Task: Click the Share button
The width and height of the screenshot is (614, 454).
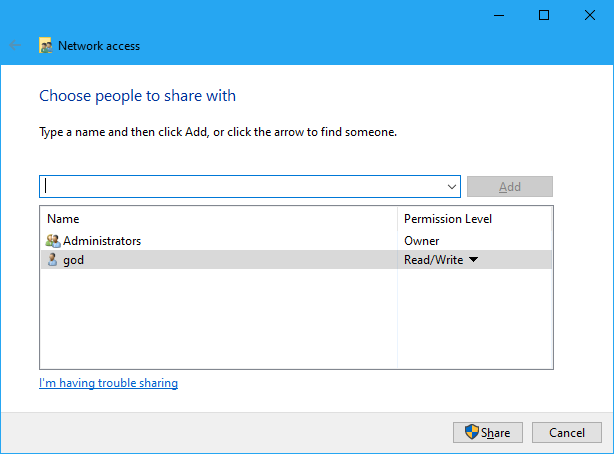Action: [x=488, y=432]
